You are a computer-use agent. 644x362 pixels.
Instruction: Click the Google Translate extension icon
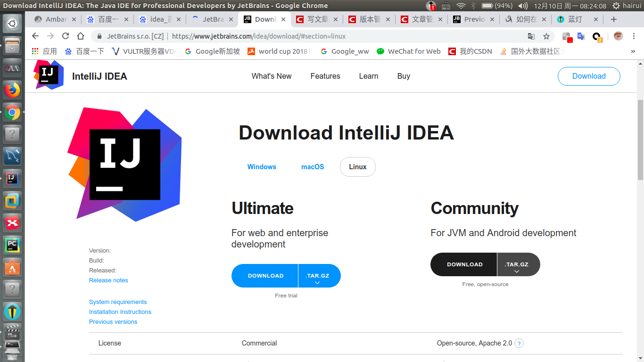[581, 36]
